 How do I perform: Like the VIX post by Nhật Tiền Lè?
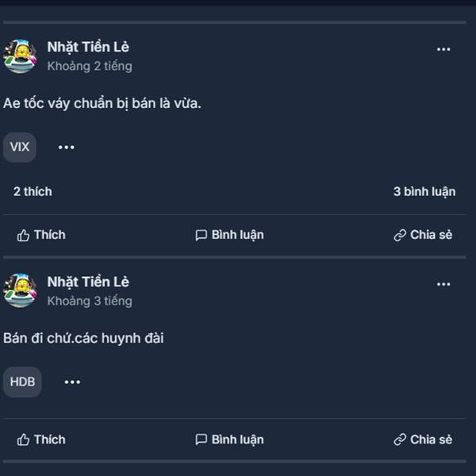coord(41,235)
